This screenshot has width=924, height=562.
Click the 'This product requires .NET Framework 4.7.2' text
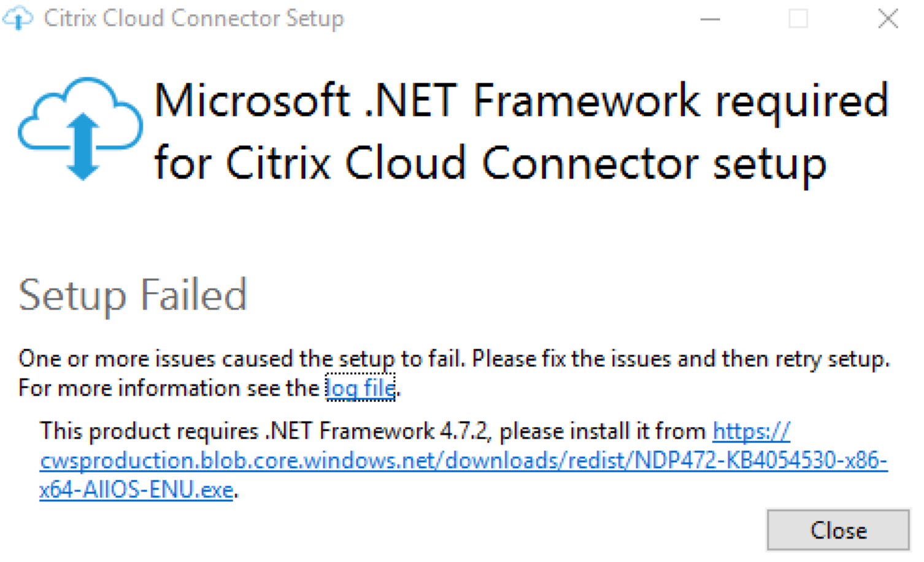click(265, 431)
